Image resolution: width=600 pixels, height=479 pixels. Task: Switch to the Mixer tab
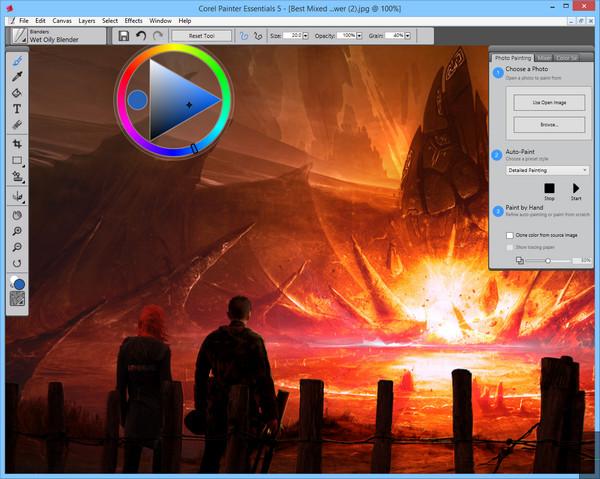[543, 58]
